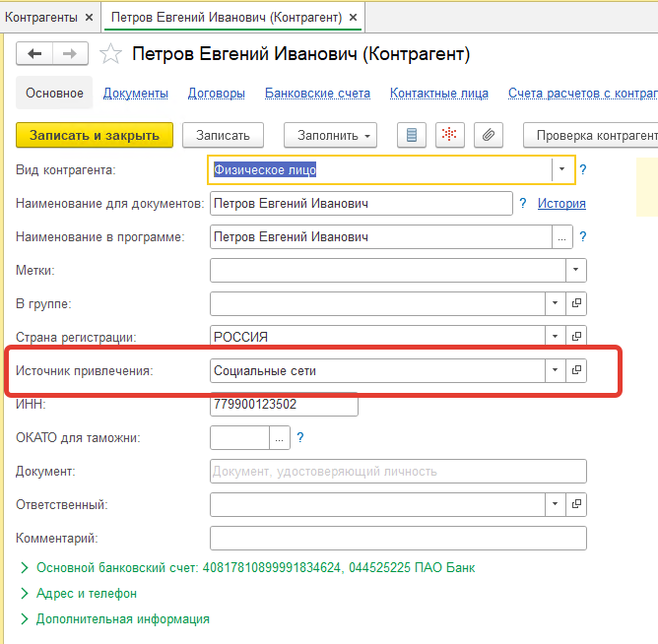Viewport: 658px width, 644px height.
Task: Show help for Наименование для документов
Action: click(x=522, y=203)
